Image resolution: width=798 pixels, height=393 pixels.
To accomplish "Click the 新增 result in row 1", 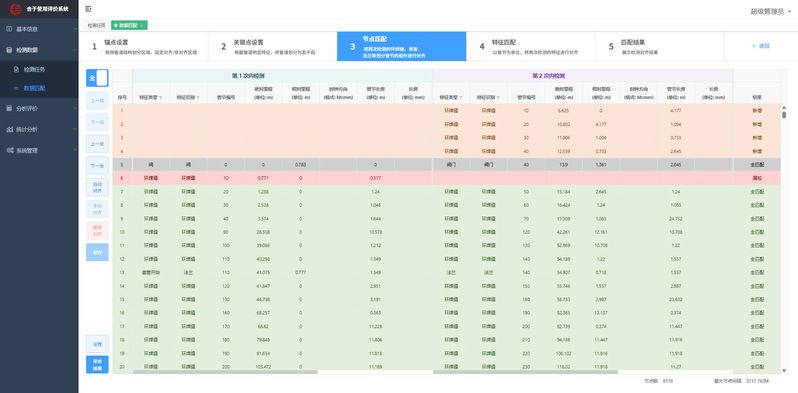I will click(757, 110).
